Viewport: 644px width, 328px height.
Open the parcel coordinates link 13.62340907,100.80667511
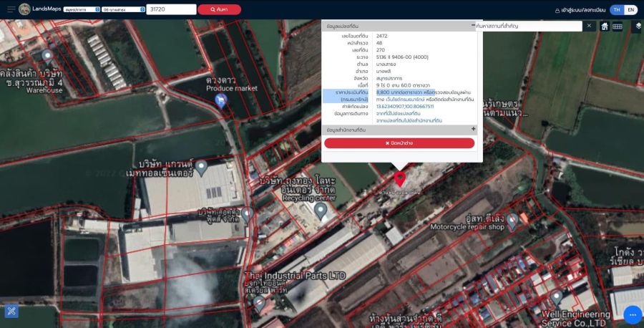[x=405, y=106]
